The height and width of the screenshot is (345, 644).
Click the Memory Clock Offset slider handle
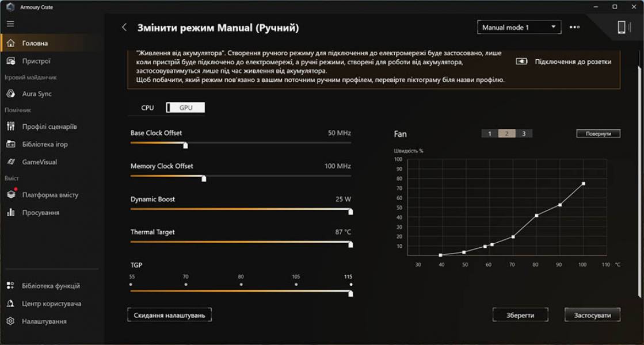point(204,178)
